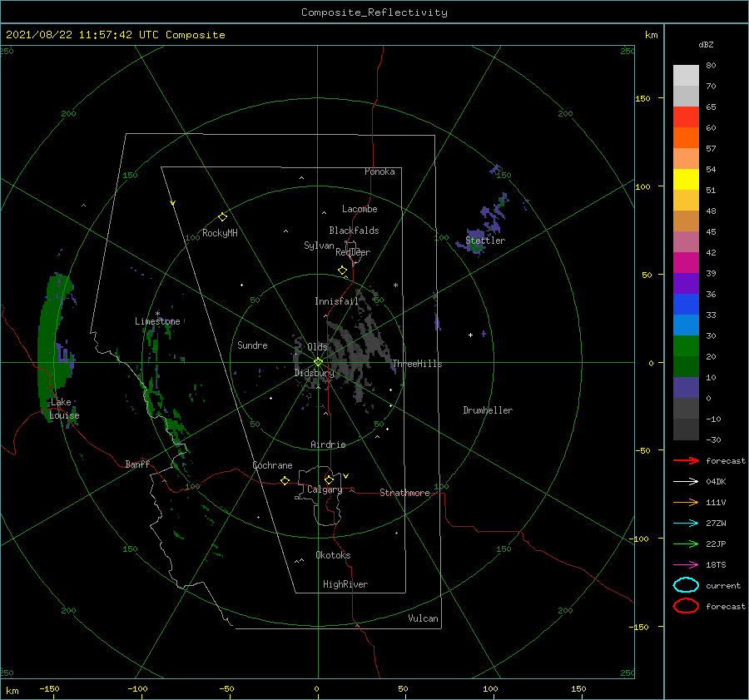Select the bright green 20-30 dBZ color band
The width and height of the screenshot is (749, 700).
coord(686,346)
